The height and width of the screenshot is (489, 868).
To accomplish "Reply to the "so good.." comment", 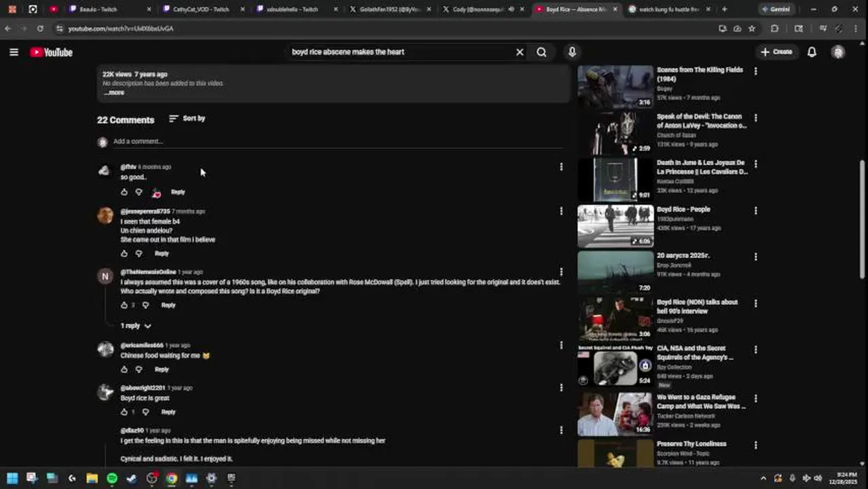I will (178, 192).
